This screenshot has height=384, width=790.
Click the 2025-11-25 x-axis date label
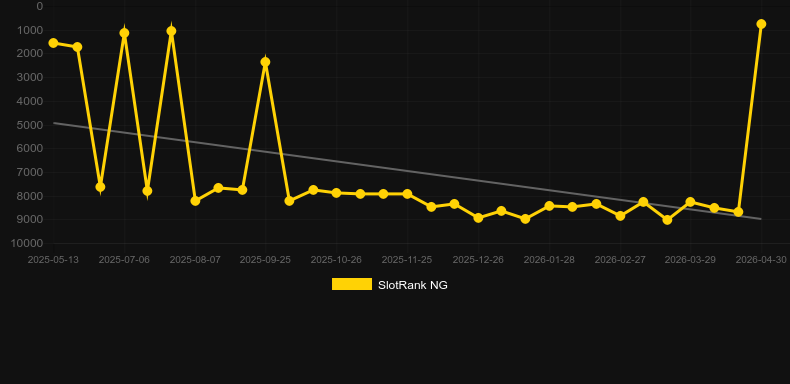[407, 260]
